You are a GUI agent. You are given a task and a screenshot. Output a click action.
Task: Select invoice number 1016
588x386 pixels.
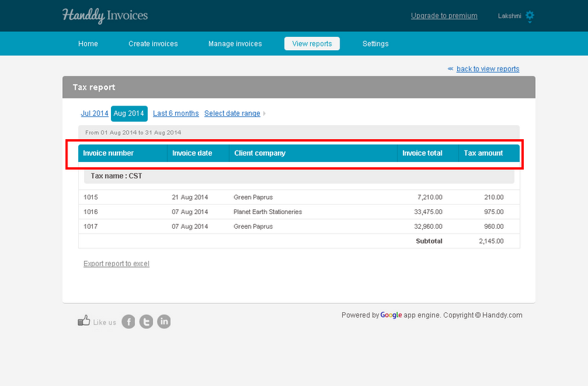click(x=91, y=212)
